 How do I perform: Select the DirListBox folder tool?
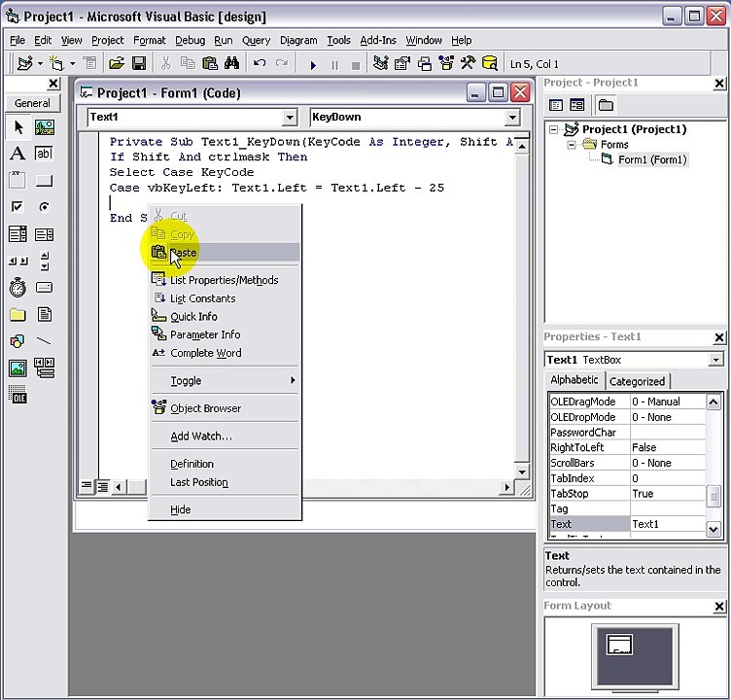point(17,314)
